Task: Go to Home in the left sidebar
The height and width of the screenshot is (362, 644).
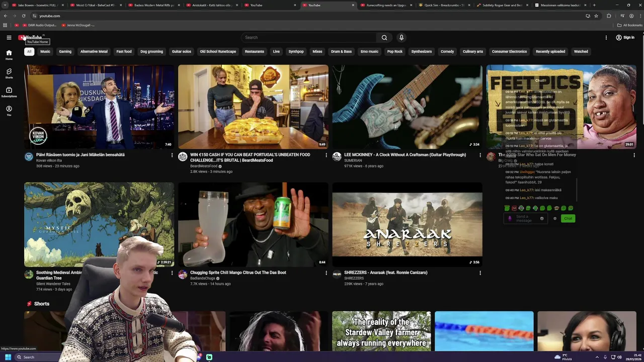Action: coord(9,55)
